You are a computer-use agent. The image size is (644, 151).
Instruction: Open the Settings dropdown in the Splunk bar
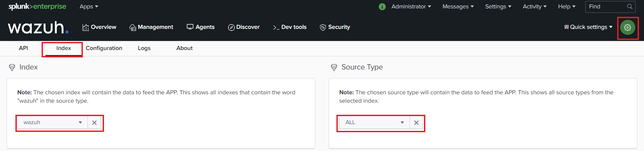pyautogui.click(x=498, y=6)
